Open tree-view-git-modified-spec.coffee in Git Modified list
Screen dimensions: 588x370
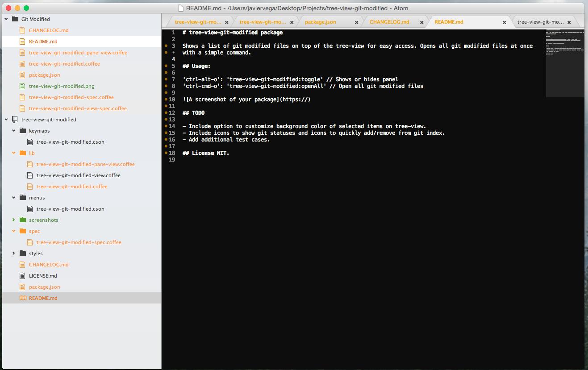coord(71,97)
